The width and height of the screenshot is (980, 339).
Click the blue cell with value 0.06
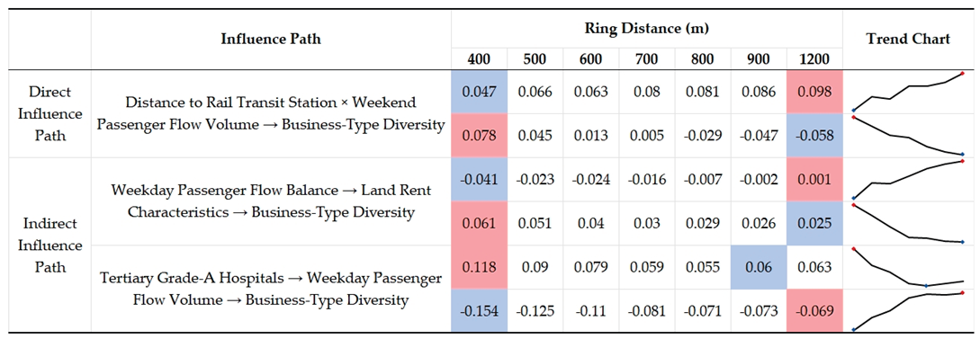pos(759,266)
